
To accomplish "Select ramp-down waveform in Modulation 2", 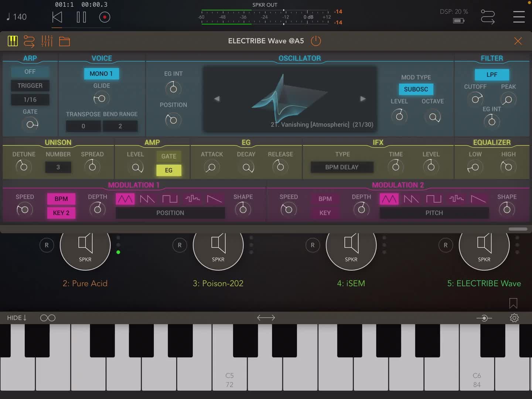I will [478, 199].
